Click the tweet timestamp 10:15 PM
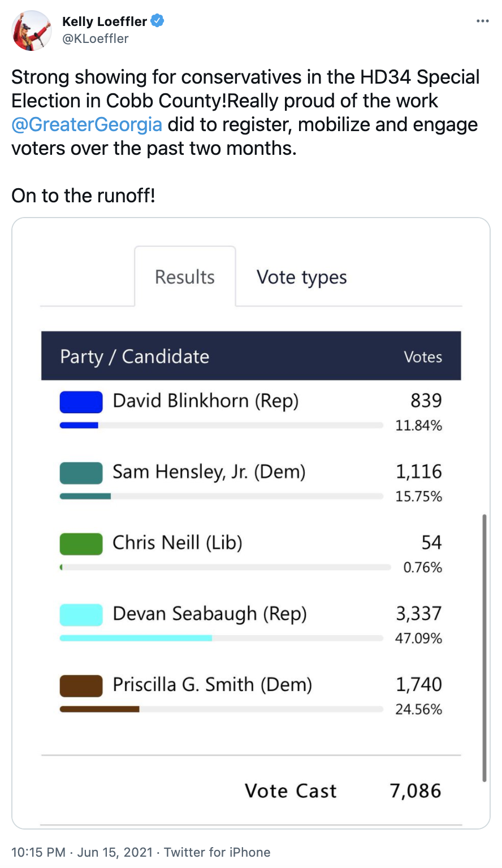Image resolution: width=502 pixels, height=868 pixels. (38, 852)
